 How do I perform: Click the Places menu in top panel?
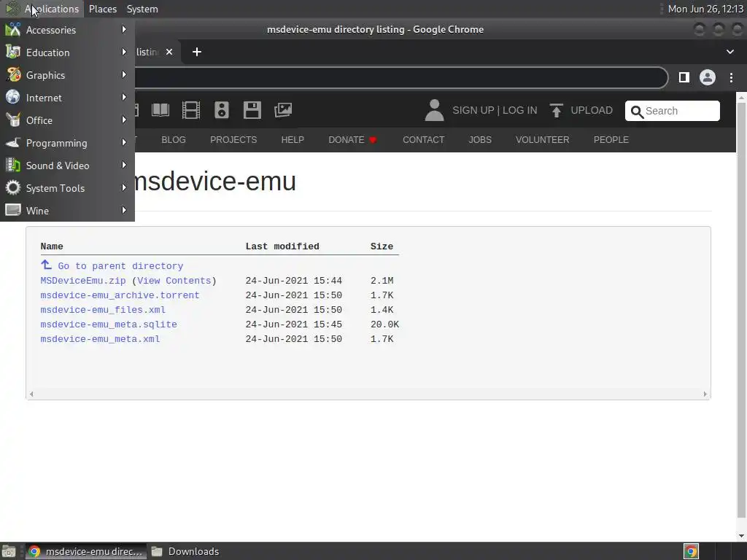(102, 9)
